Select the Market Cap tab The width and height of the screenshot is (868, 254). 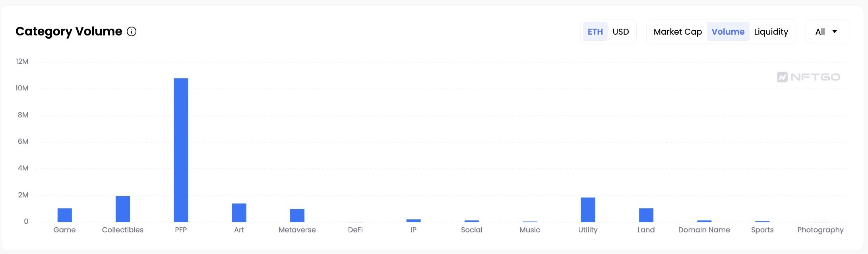click(678, 31)
